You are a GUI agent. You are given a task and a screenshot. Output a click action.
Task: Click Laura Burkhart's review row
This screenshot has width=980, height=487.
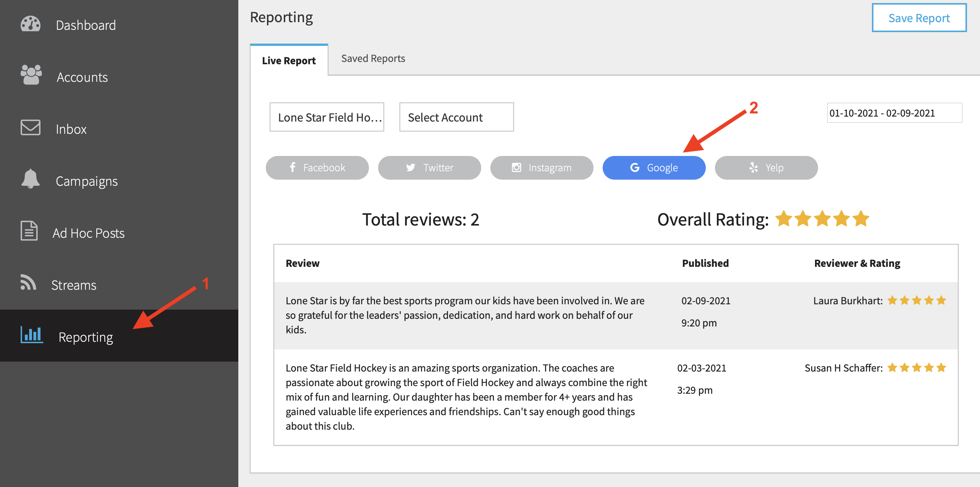(464, 315)
